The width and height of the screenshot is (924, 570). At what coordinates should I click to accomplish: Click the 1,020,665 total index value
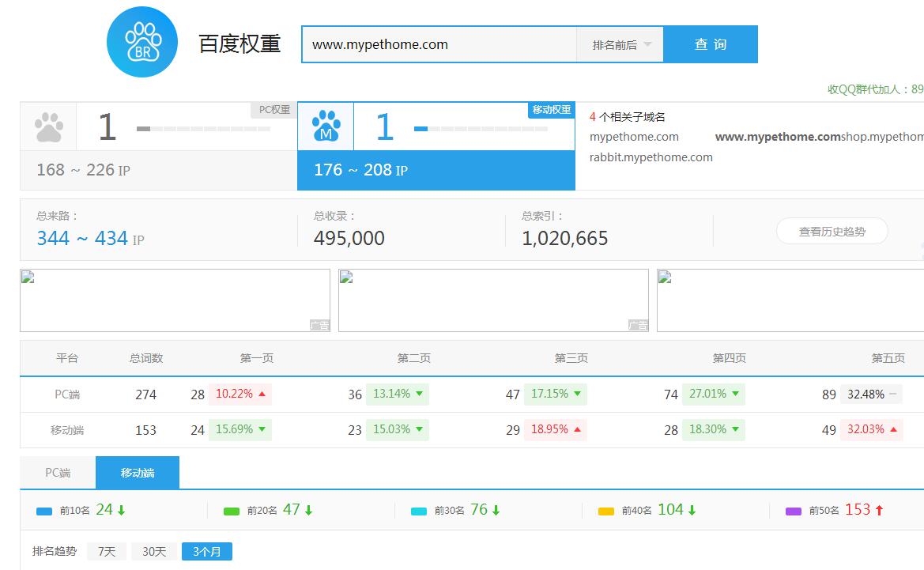click(564, 238)
